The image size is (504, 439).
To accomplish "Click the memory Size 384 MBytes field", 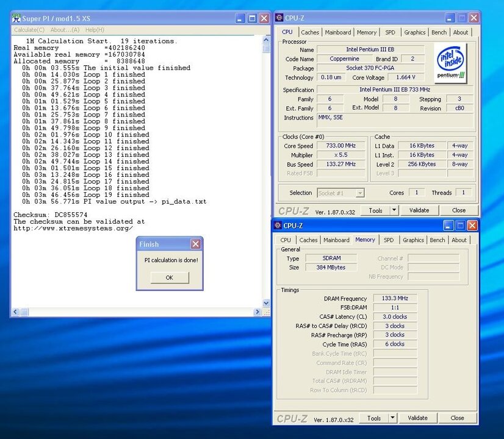I will click(331, 267).
